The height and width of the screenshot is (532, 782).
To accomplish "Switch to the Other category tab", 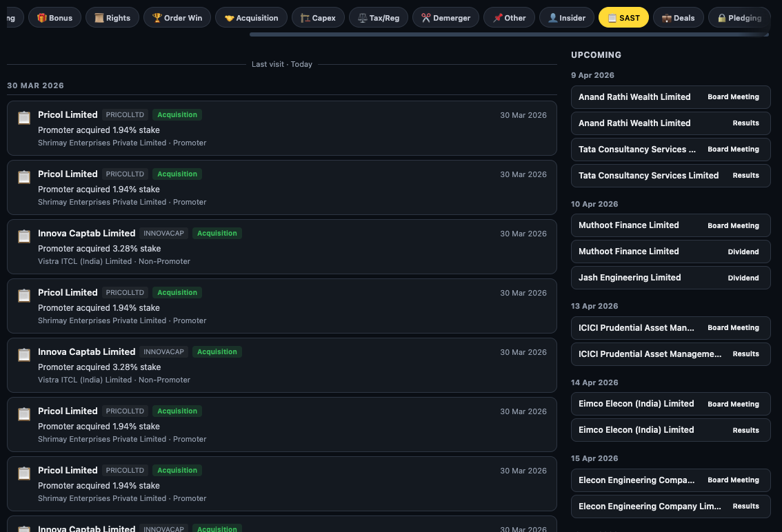I will pos(509,18).
